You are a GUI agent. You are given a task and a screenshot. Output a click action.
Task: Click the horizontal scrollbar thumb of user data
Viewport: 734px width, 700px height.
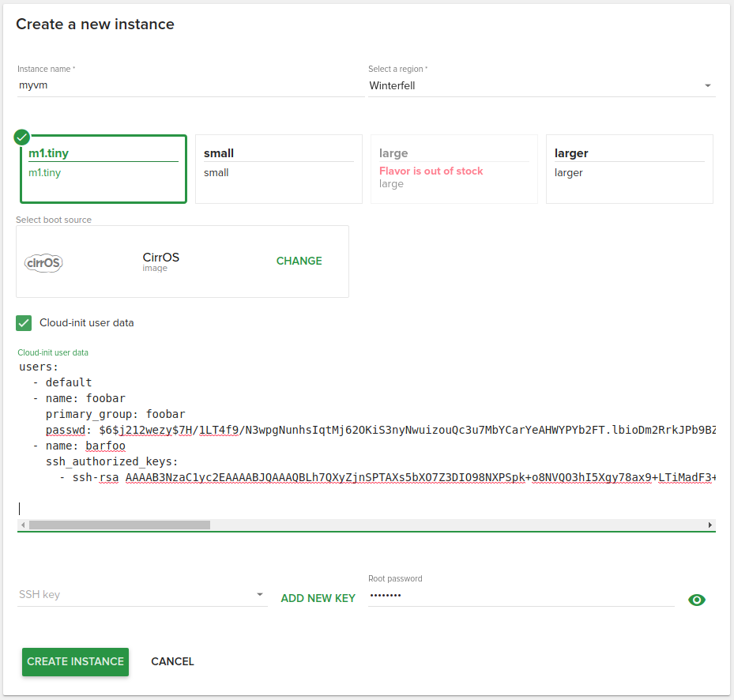tap(119, 525)
